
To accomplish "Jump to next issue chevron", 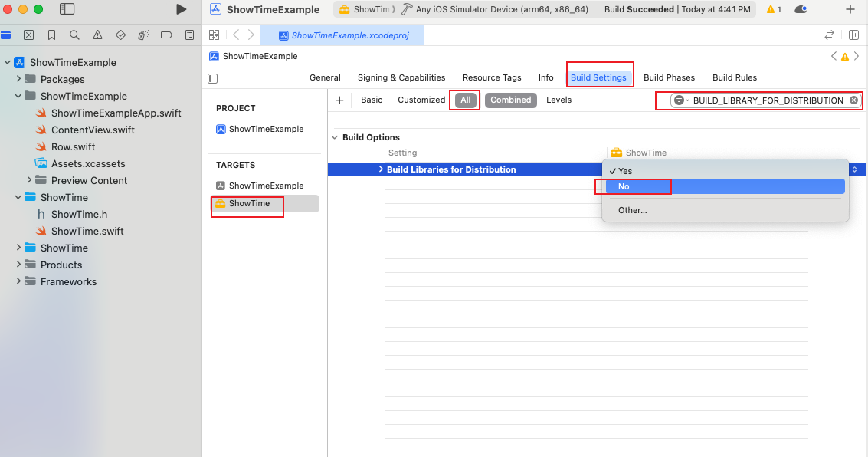I will click(x=857, y=56).
